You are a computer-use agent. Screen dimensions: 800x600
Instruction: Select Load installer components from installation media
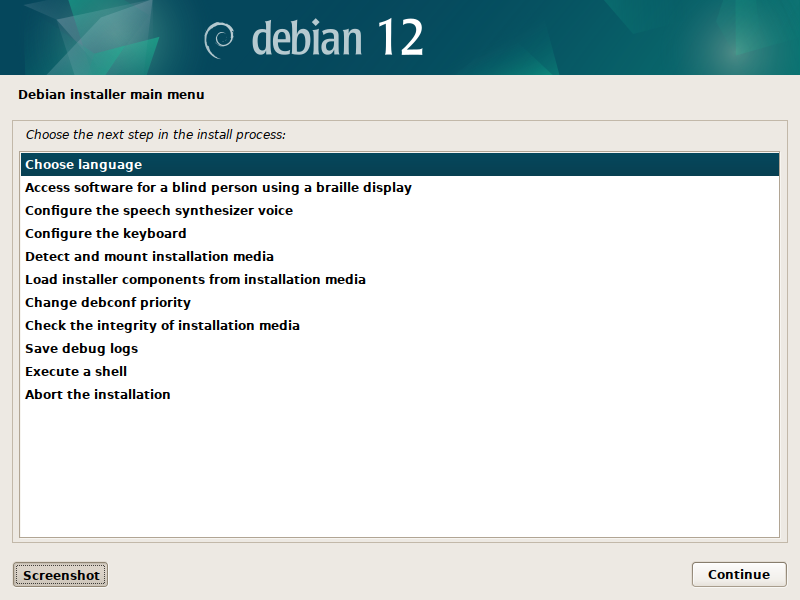[x=194, y=279]
